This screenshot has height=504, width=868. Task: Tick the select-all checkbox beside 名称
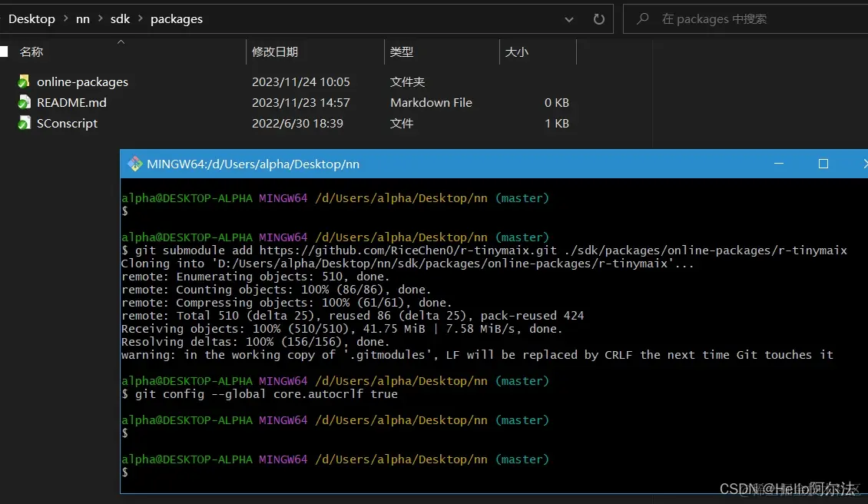click(3, 51)
